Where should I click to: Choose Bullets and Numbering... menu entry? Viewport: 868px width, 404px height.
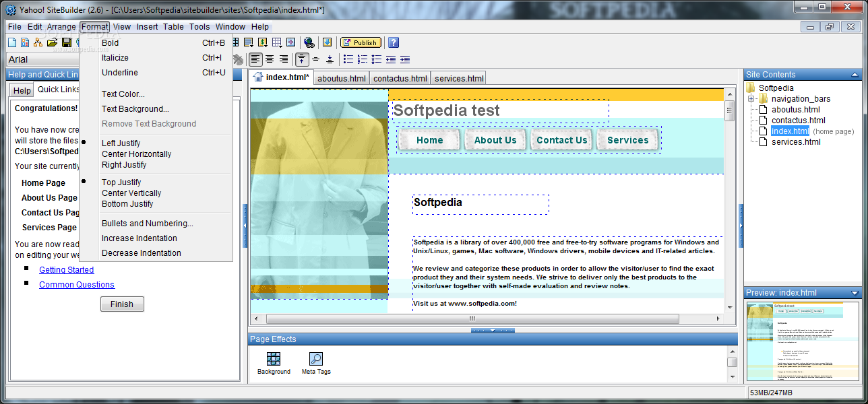coord(147,224)
